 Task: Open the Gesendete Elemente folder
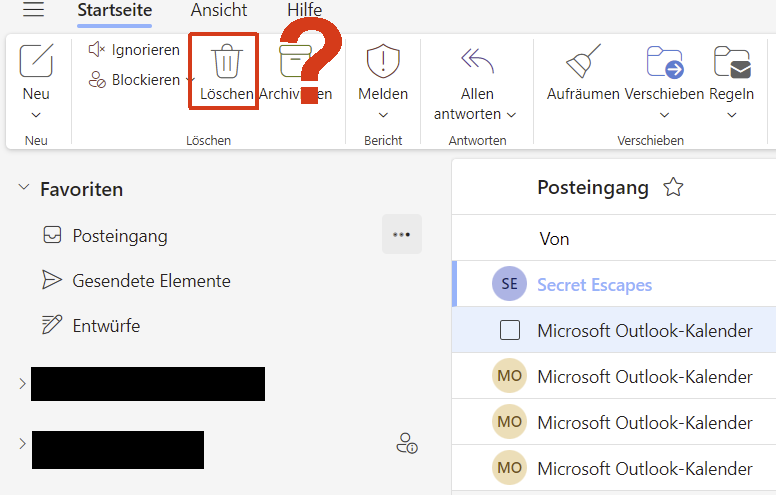137,281
